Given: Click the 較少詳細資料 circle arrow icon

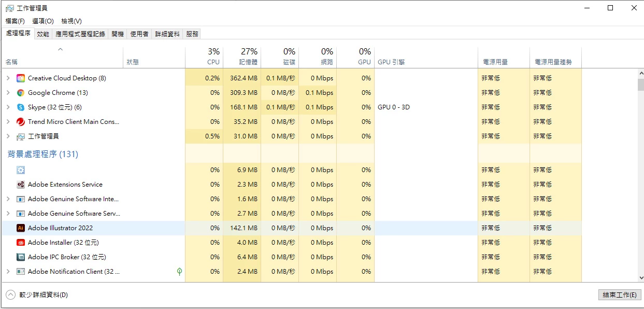Looking at the screenshot, I should coord(10,294).
